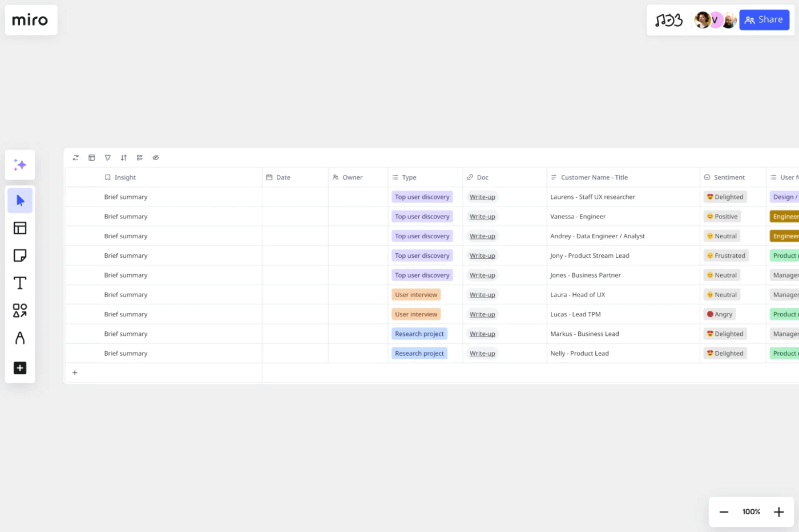Open the Top user discovery tag for Vanessa
The height and width of the screenshot is (532, 799).
tap(422, 216)
